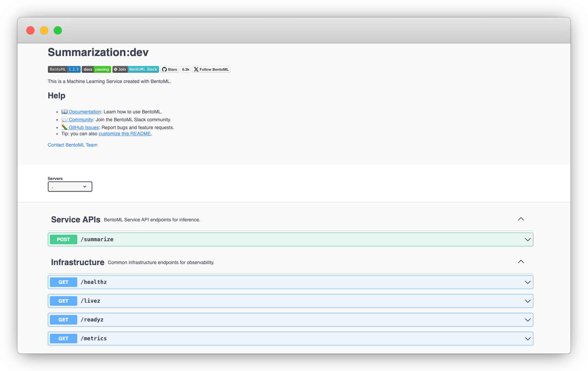
Task: Click the Service APIs heading
Action: (x=76, y=220)
